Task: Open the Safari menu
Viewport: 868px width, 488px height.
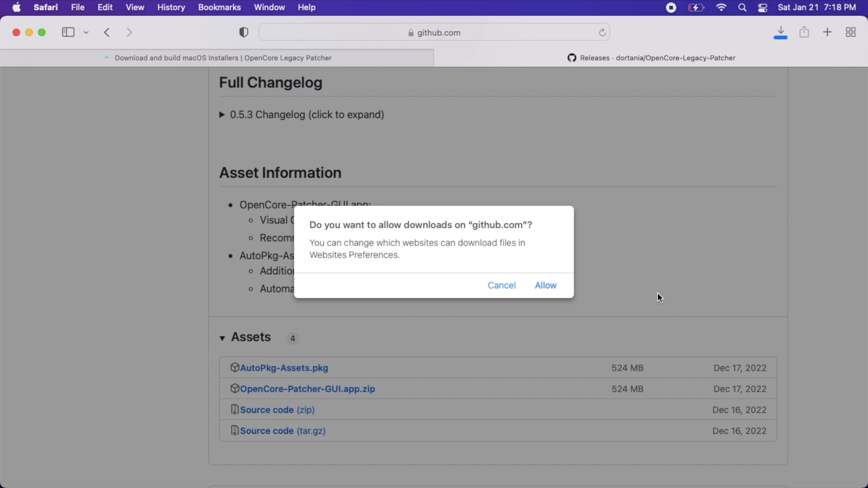Action: [46, 7]
